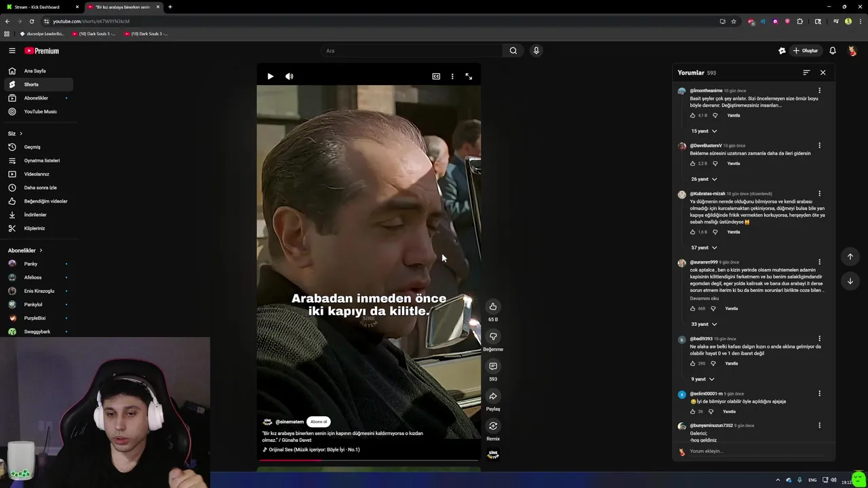
Task: Open Klipleriniz page
Action: point(39,228)
